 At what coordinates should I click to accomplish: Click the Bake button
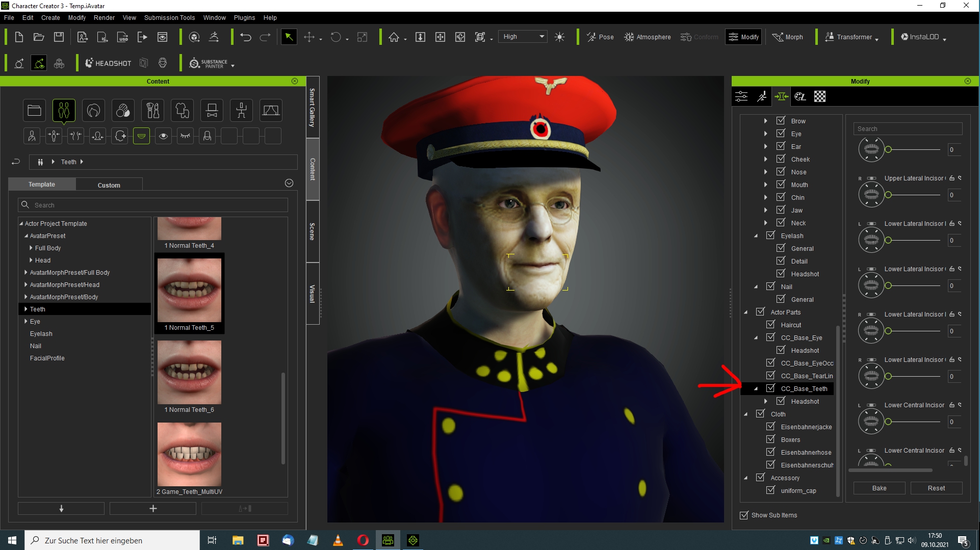pyautogui.click(x=879, y=488)
